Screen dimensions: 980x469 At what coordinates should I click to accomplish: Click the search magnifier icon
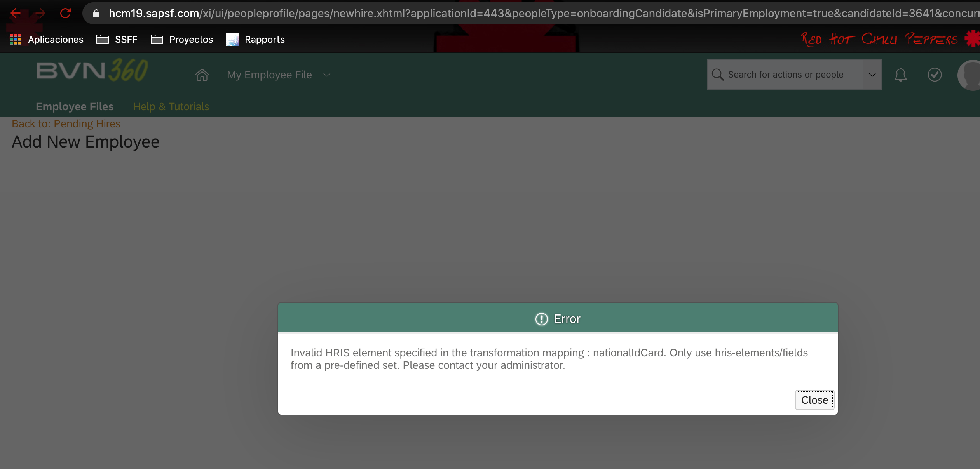point(718,74)
